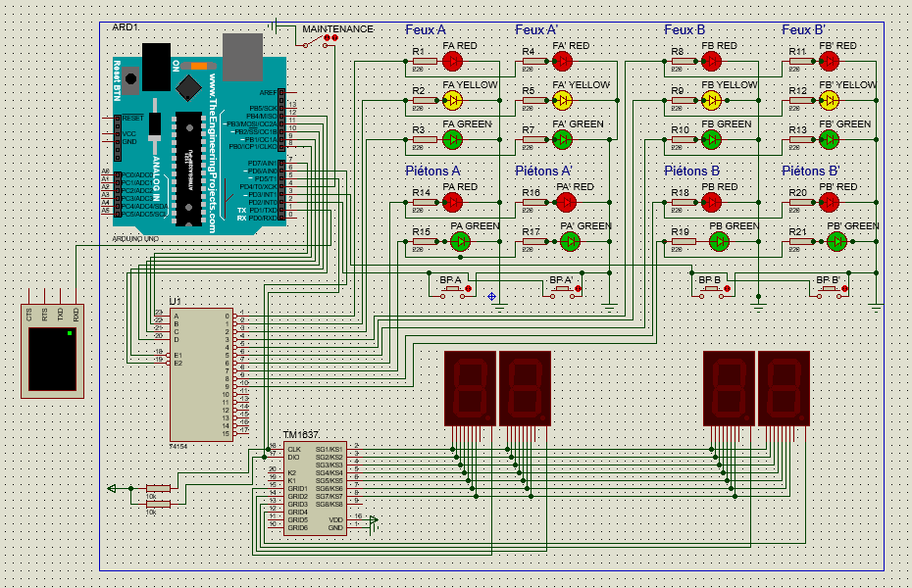Viewport: 912px width, 588px height.
Task: Click the "Feux A'" heading text
Action: (x=536, y=29)
